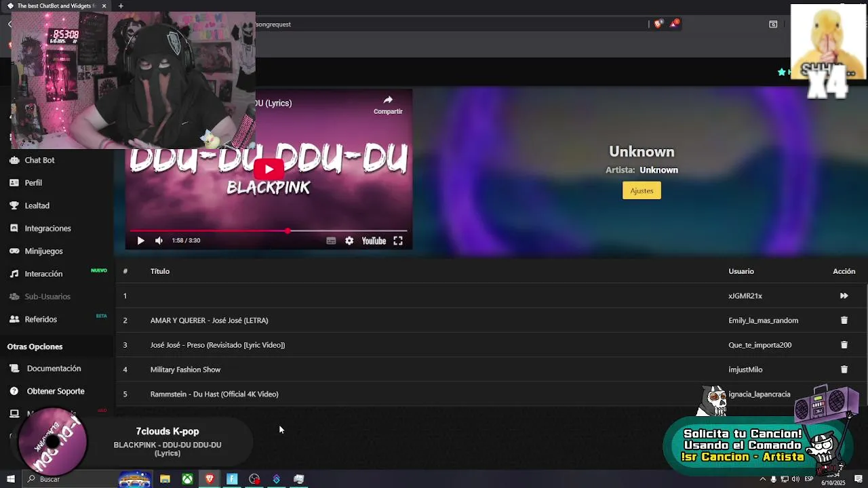Switch to Brave browser in taskbar

[x=209, y=479]
